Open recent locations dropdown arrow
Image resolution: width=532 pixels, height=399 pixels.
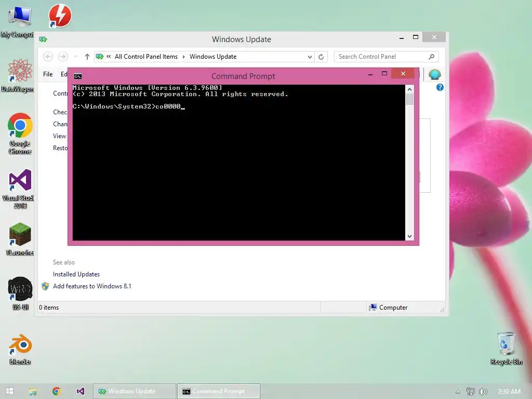pyautogui.click(x=75, y=57)
